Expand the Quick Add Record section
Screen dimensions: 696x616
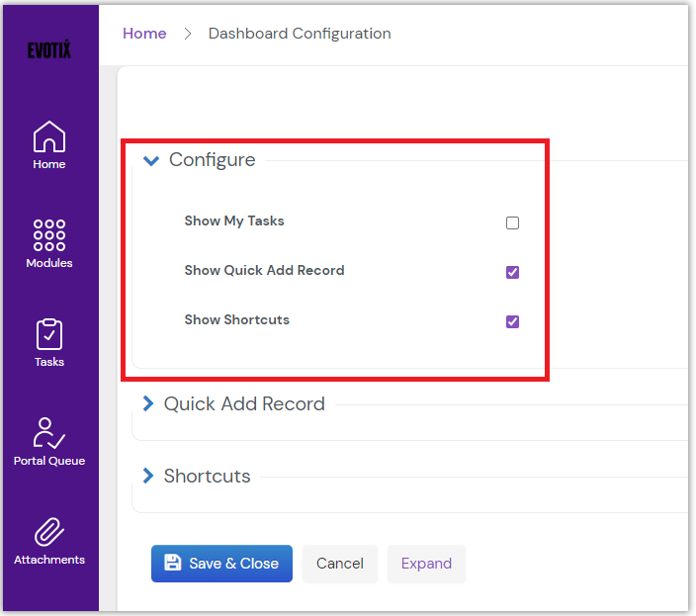148,403
